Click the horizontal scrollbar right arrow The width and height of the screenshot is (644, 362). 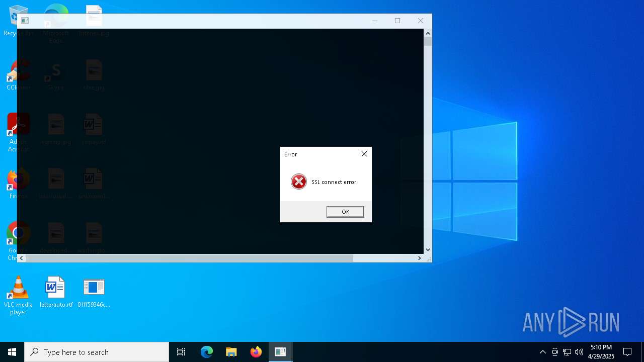coord(419,258)
